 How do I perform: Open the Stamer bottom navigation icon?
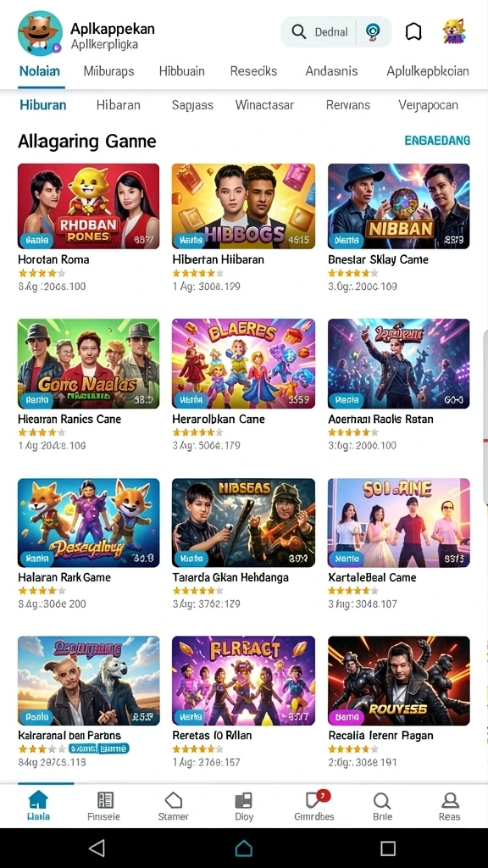tap(173, 806)
